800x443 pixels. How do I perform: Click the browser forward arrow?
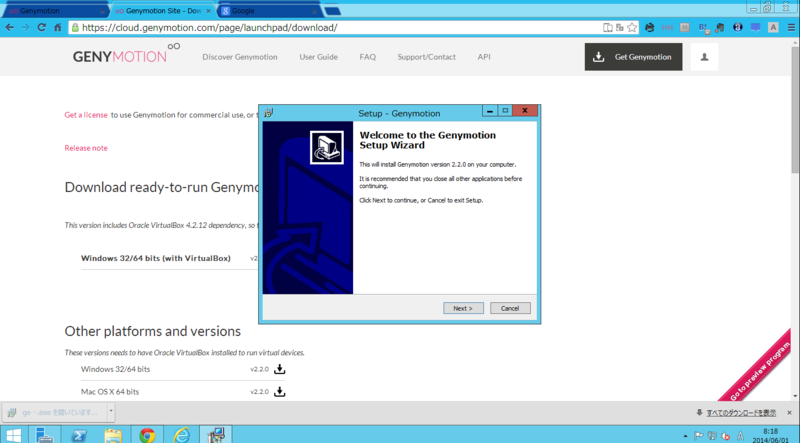(x=26, y=28)
